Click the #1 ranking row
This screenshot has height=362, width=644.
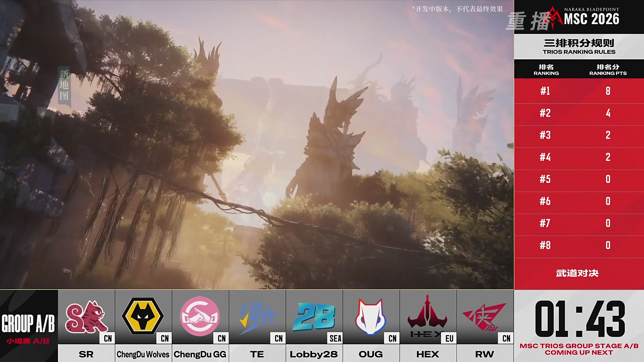click(x=579, y=91)
